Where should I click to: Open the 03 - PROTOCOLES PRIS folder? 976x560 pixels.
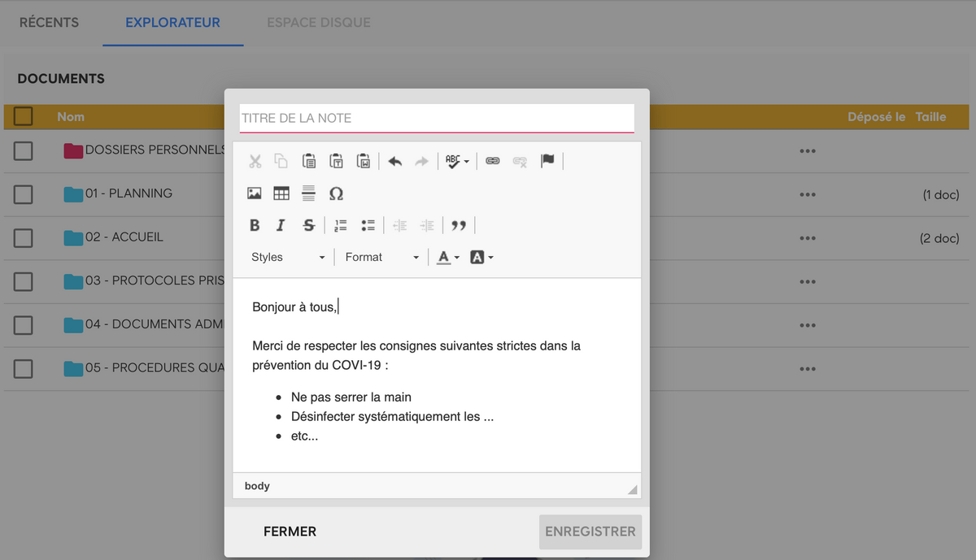pos(155,280)
